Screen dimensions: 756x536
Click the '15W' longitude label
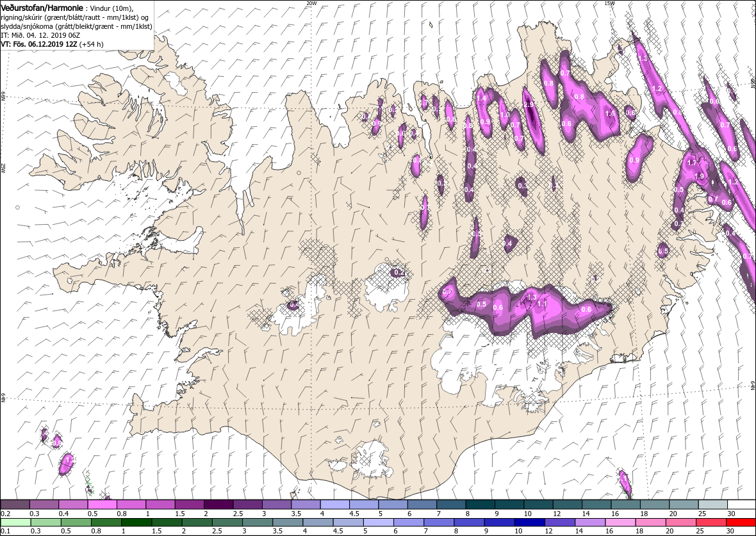click(x=609, y=3)
